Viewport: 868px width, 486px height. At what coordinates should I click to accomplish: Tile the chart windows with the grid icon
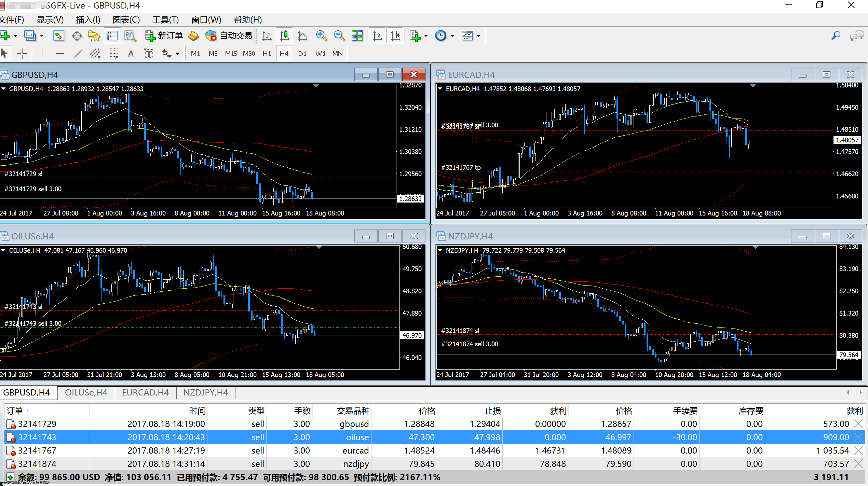357,36
